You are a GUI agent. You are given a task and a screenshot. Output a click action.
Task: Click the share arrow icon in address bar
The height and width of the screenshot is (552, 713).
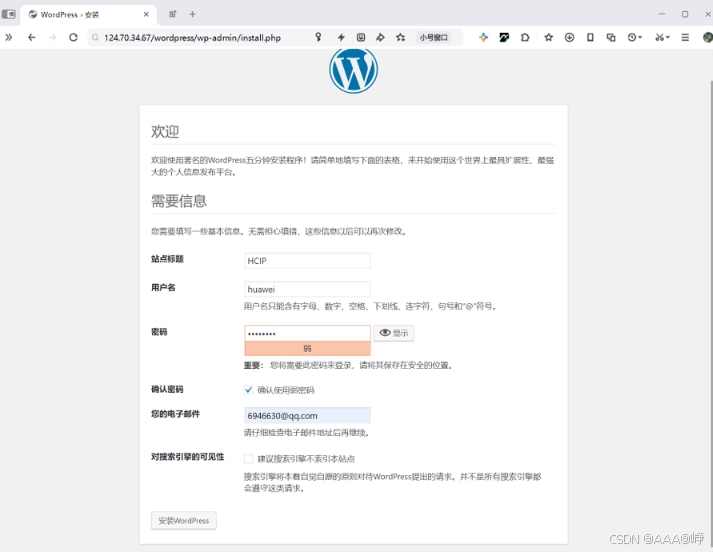(x=380, y=37)
